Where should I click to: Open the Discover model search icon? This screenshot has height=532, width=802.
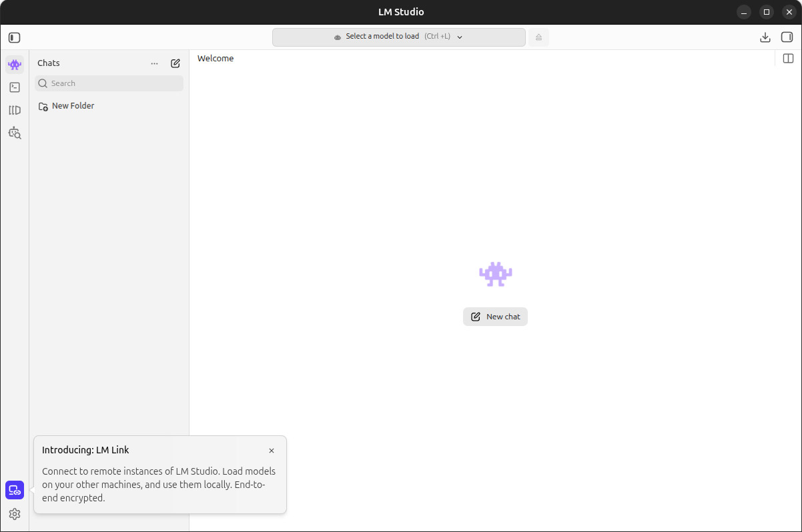[15, 133]
